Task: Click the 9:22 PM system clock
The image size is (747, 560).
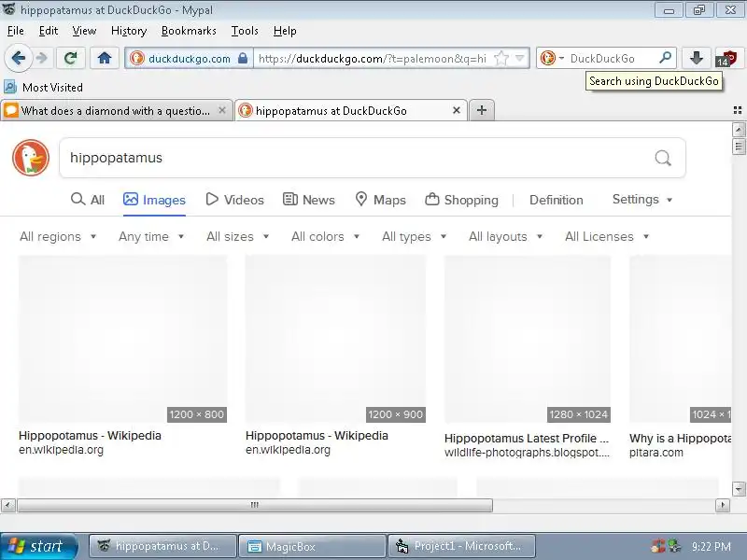Action: pyautogui.click(x=712, y=546)
